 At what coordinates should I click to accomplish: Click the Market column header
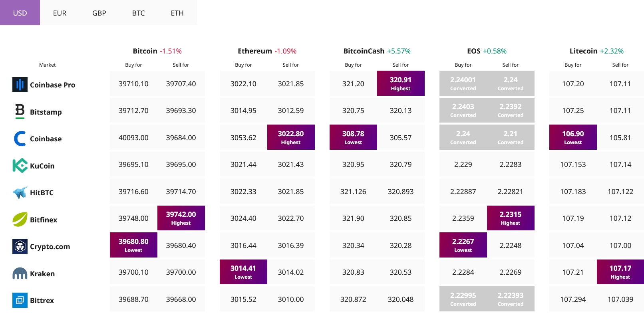pos(48,65)
